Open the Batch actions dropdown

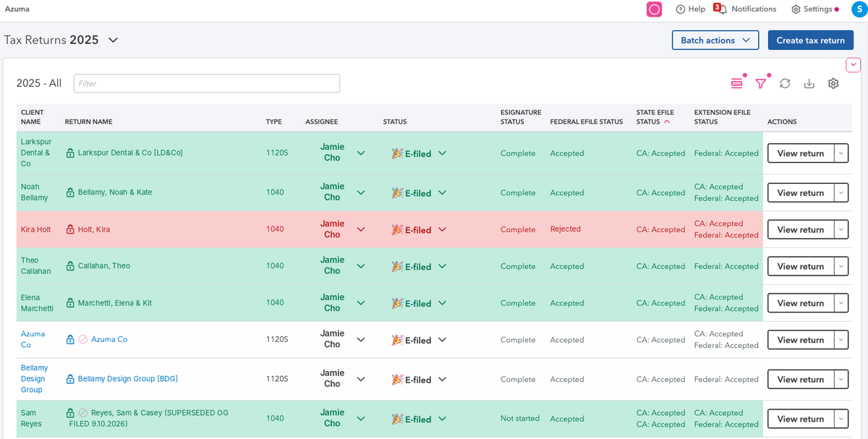[715, 41]
